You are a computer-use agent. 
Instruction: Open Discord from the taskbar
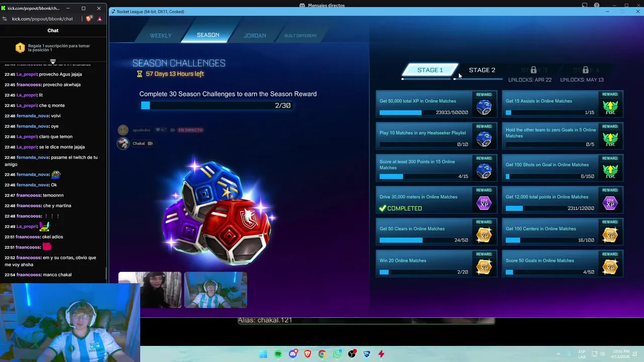[293, 354]
